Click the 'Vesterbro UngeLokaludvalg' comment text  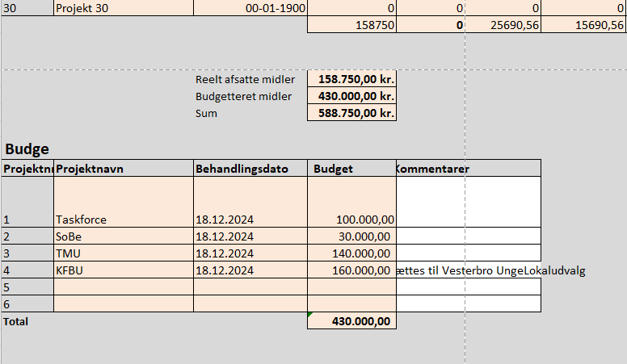click(514, 270)
